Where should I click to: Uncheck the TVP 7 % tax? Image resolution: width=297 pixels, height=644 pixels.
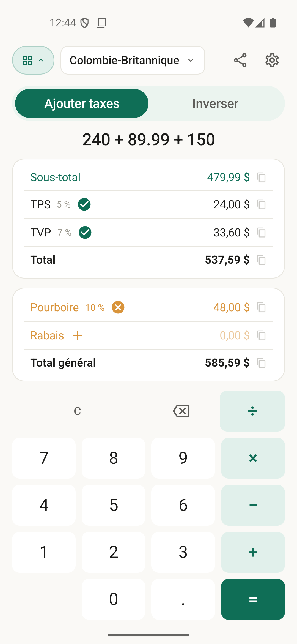tap(85, 233)
